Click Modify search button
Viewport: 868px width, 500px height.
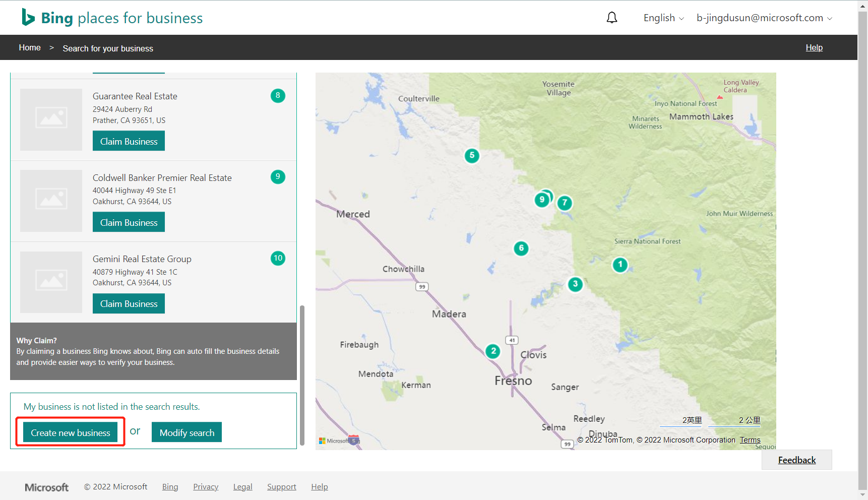point(187,432)
